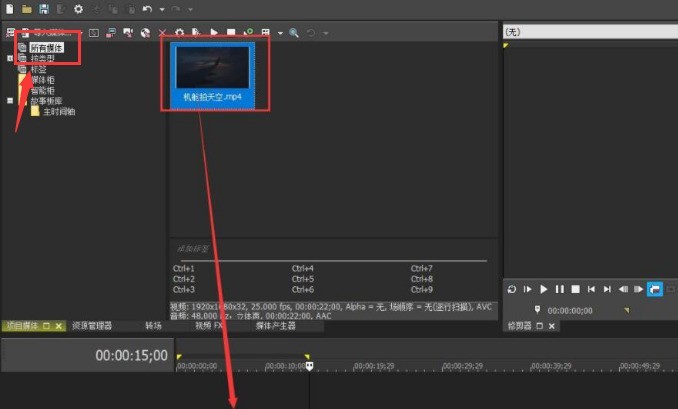This screenshot has width=678, height=409.
Task: Get media from the web with the globe icon
Action: 145,32
